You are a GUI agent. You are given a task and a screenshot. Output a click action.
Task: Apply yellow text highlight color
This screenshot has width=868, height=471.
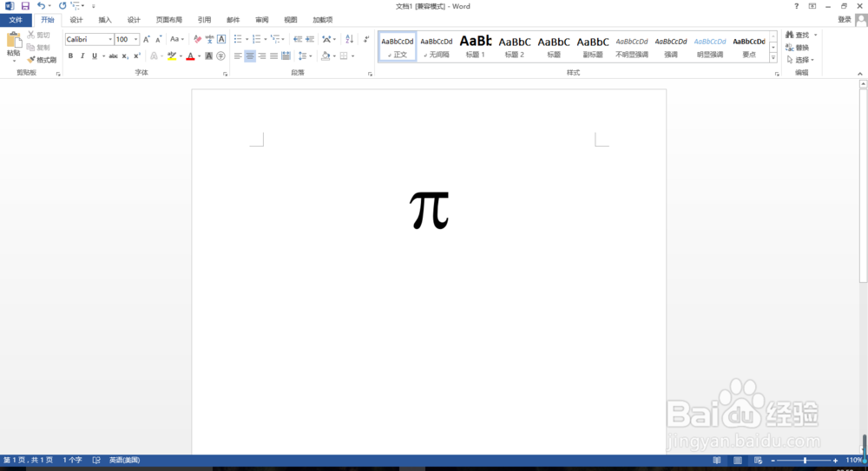[x=172, y=56]
